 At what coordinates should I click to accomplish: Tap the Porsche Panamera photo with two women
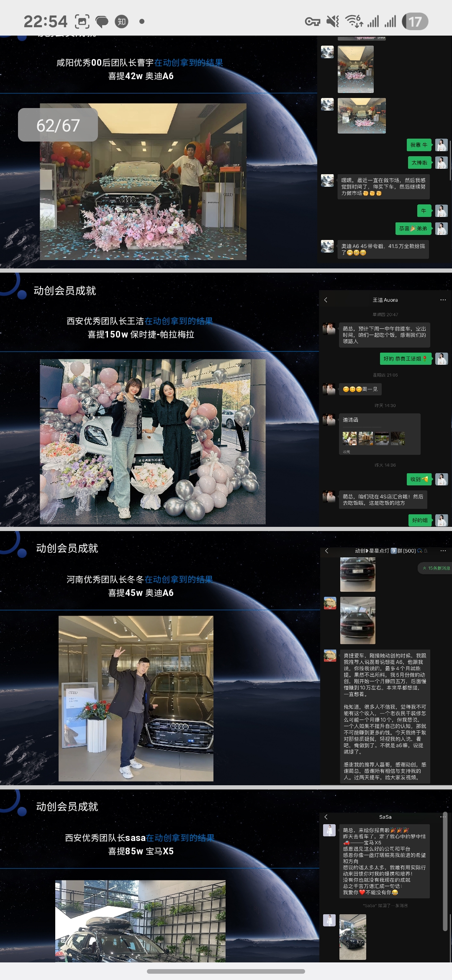[x=153, y=441]
